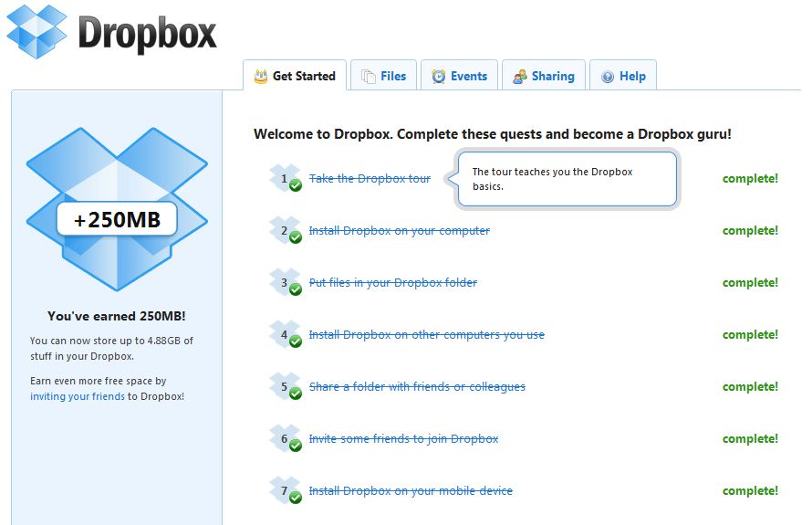Viewport: 812px width, 525px height.
Task: Click the large open box +250MB graphic
Action: (x=117, y=209)
